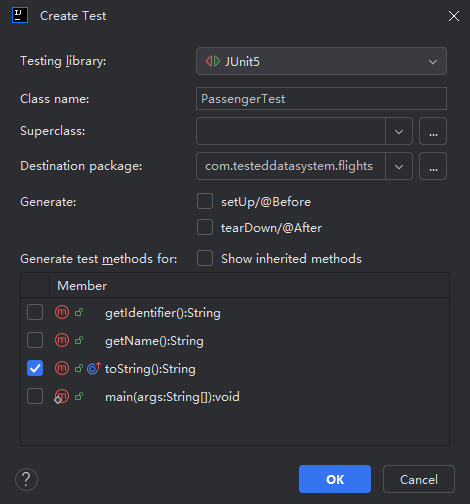470x504 pixels.
Task: Select the toString():String row text
Action: [150, 369]
